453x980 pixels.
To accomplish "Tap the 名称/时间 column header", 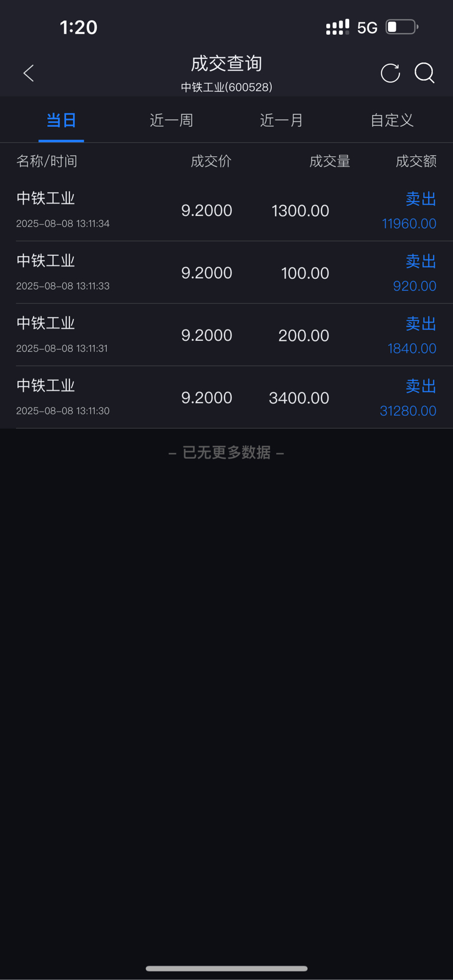I will pyautogui.click(x=47, y=161).
